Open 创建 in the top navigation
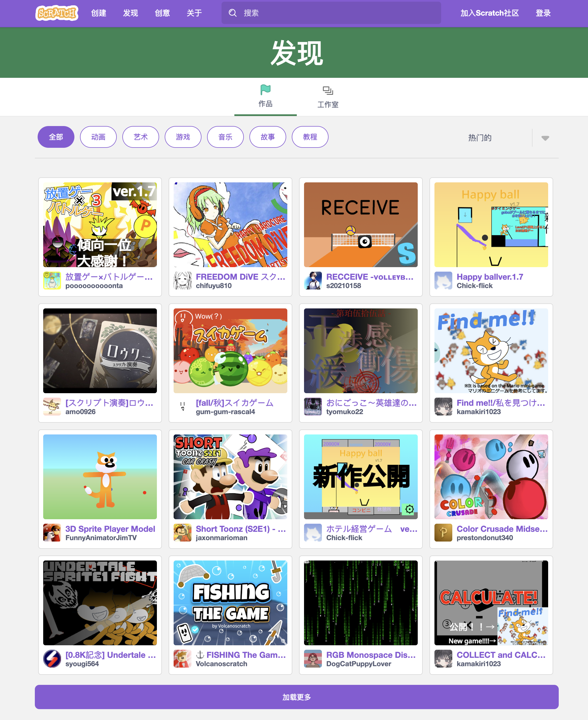588x720 pixels. click(x=99, y=13)
